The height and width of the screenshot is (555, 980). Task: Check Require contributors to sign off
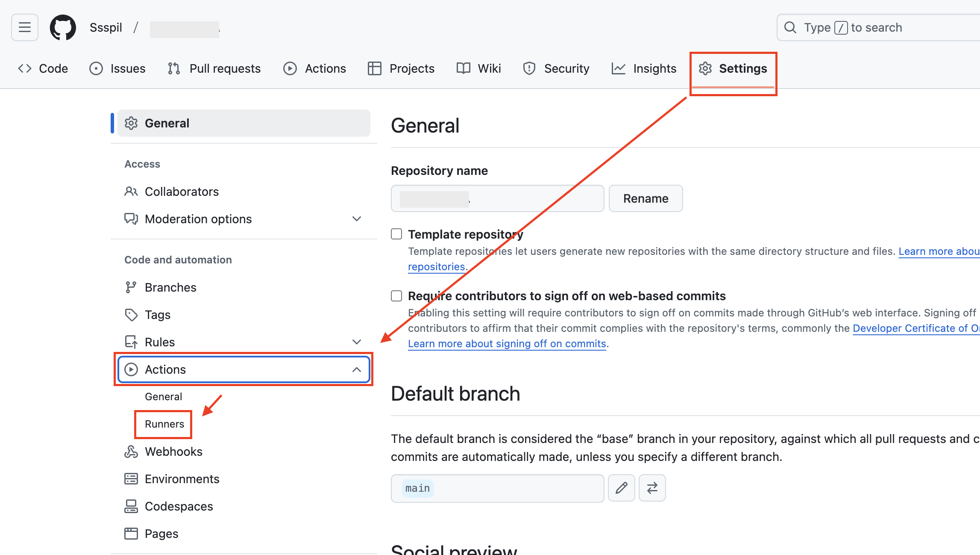396,296
